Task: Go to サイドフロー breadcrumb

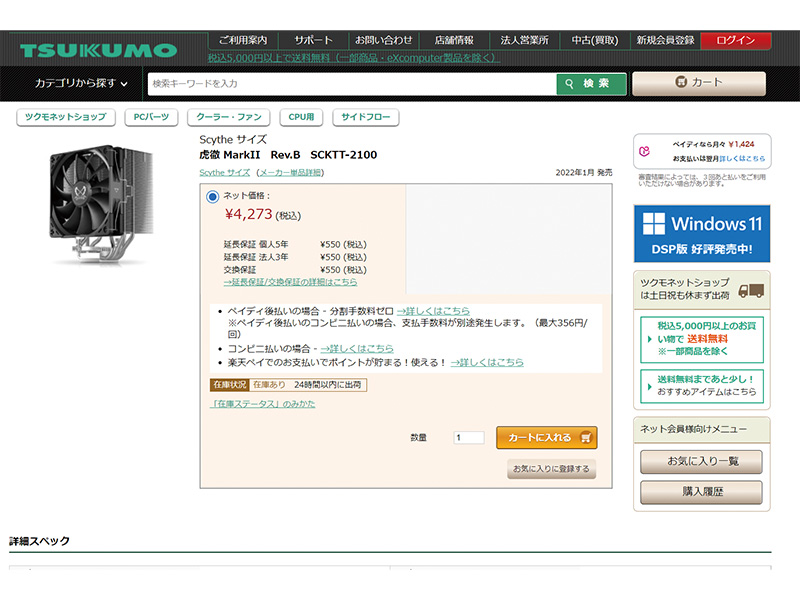Action: [365, 117]
